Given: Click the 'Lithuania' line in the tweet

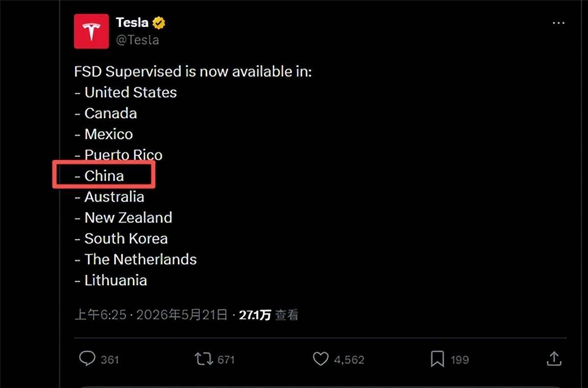Looking at the screenshot, I should [111, 280].
